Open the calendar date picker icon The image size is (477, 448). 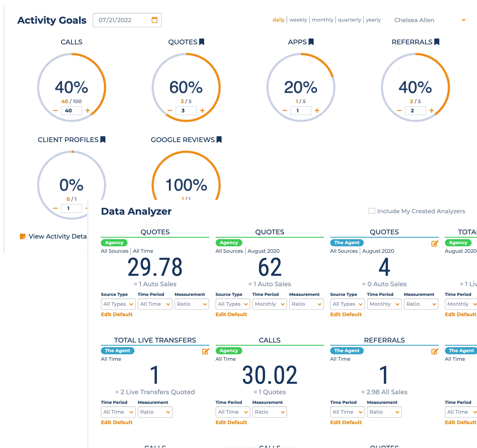(x=155, y=20)
